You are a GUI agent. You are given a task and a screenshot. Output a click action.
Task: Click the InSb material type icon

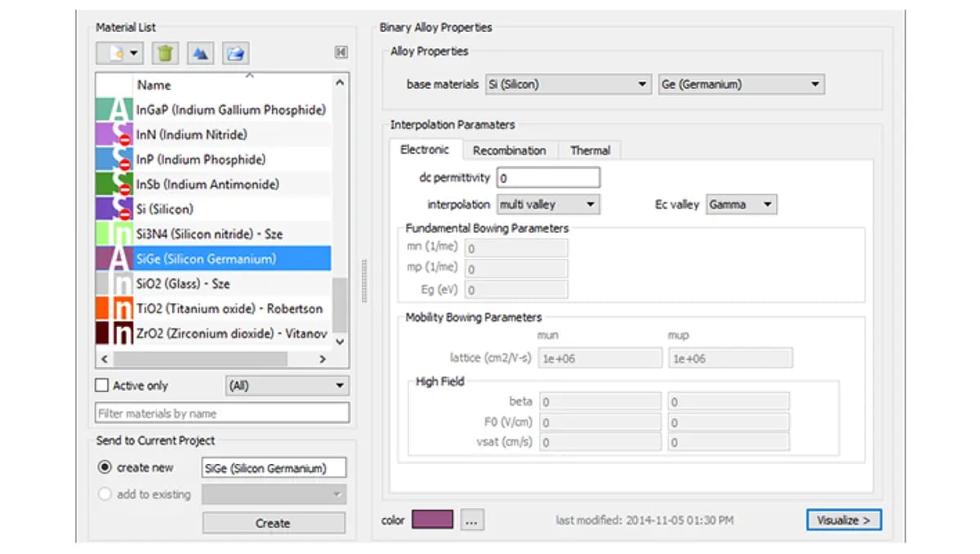pos(114,185)
